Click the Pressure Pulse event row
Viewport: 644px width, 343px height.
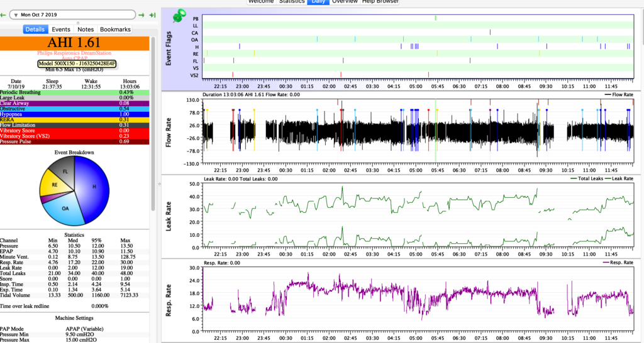click(74, 141)
